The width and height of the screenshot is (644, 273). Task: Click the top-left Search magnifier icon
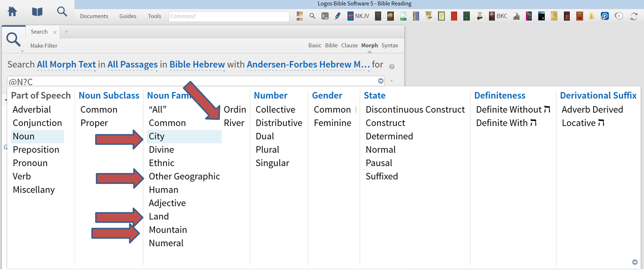(62, 11)
